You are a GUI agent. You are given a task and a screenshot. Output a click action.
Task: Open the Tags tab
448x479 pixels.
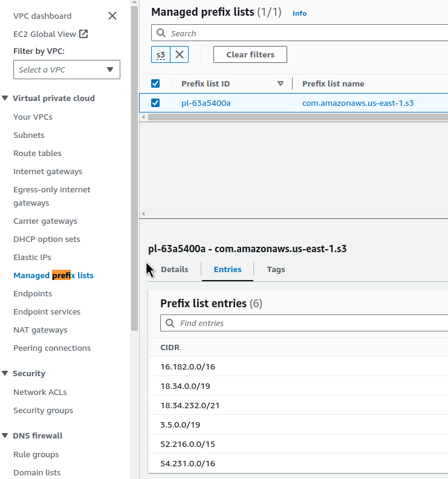[276, 270]
